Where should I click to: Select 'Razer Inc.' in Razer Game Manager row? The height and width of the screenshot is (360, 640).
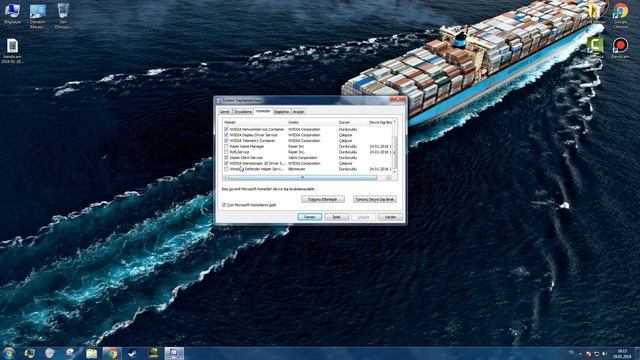(x=296, y=146)
